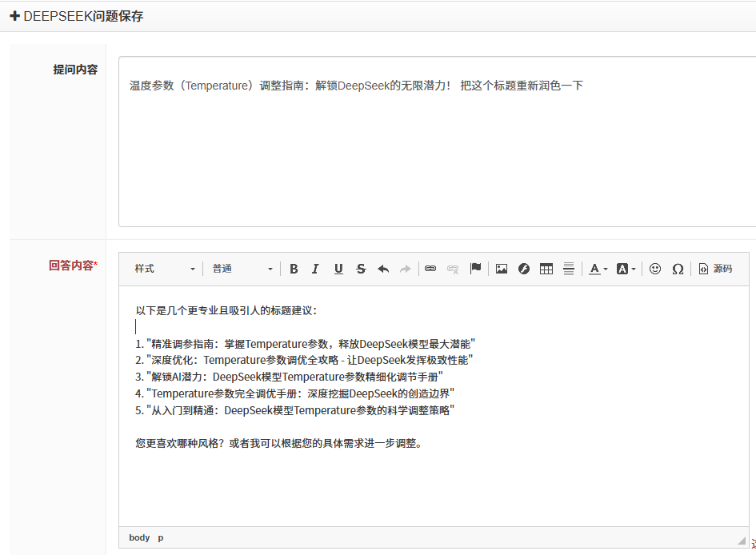Insert a hyperlink with the link icon
Viewport: 756px width, 555px height.
(x=430, y=269)
